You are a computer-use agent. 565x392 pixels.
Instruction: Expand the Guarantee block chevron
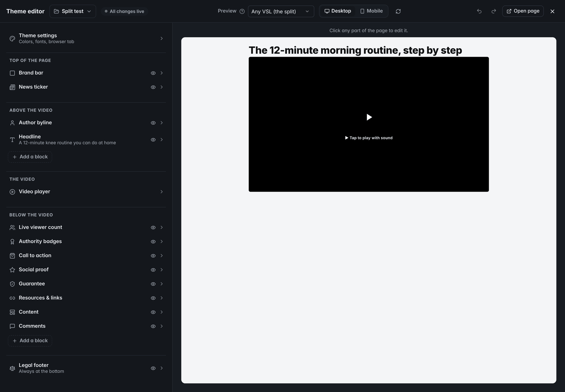(x=162, y=284)
